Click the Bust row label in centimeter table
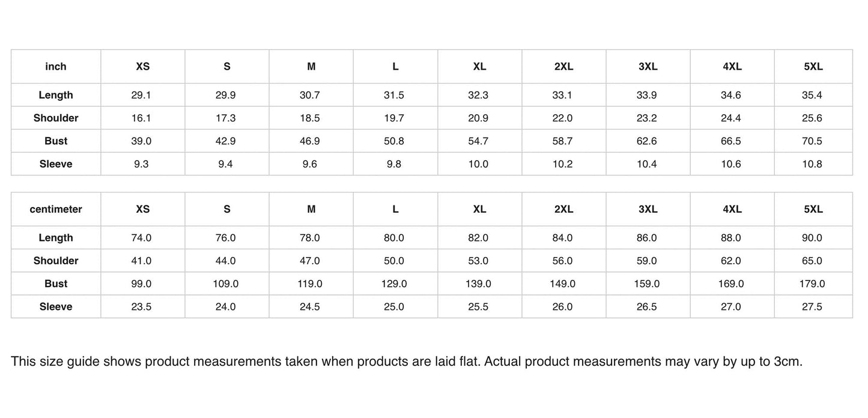The image size is (868, 418). (56, 283)
